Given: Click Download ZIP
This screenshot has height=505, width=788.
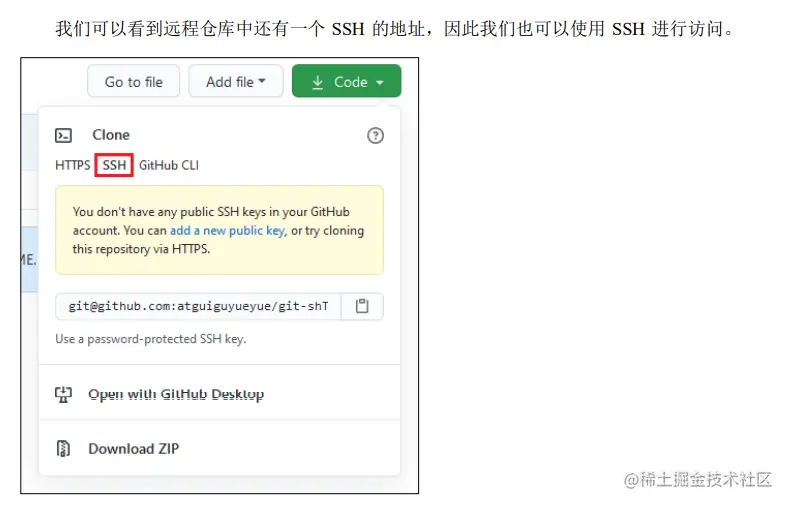Looking at the screenshot, I should 134,449.
